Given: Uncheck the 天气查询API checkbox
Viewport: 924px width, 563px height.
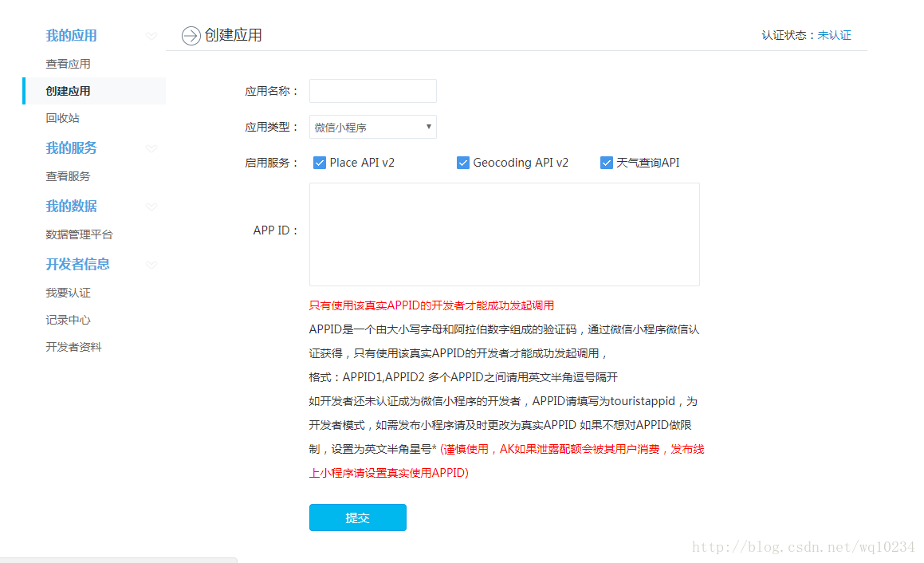Looking at the screenshot, I should click(x=607, y=163).
